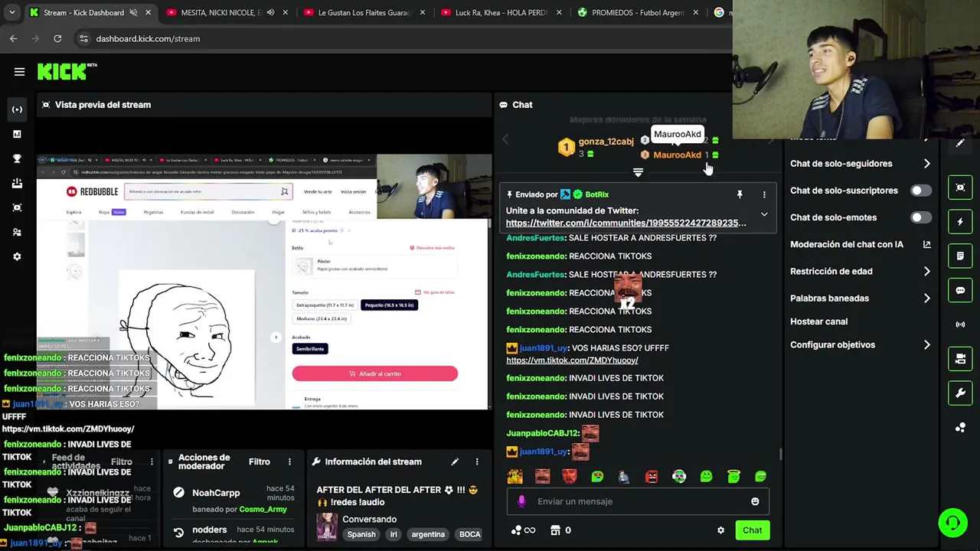Click Moderación del chat con IA label
This screenshot has width=980, height=551.
point(847,244)
